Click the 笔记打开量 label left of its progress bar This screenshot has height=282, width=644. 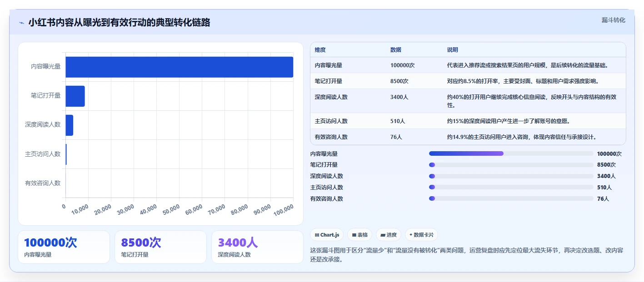324,165
